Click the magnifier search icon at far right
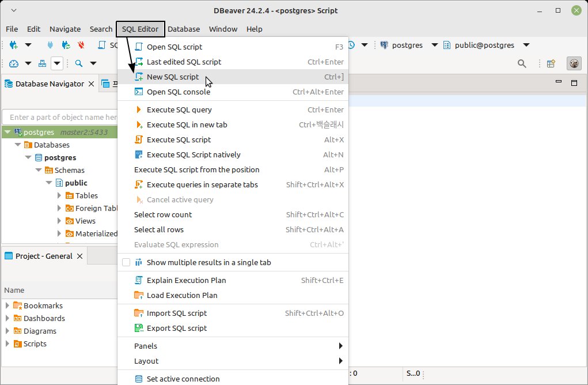 tap(522, 63)
